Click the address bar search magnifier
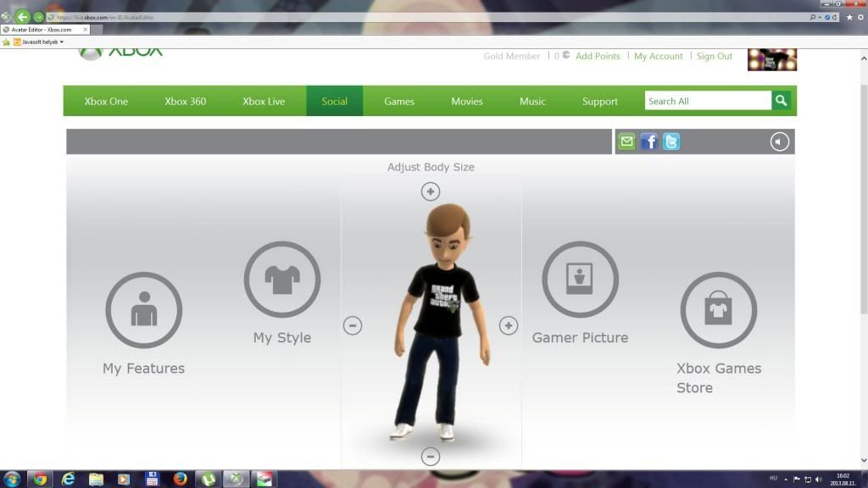Image resolution: width=868 pixels, height=488 pixels. 813,17
